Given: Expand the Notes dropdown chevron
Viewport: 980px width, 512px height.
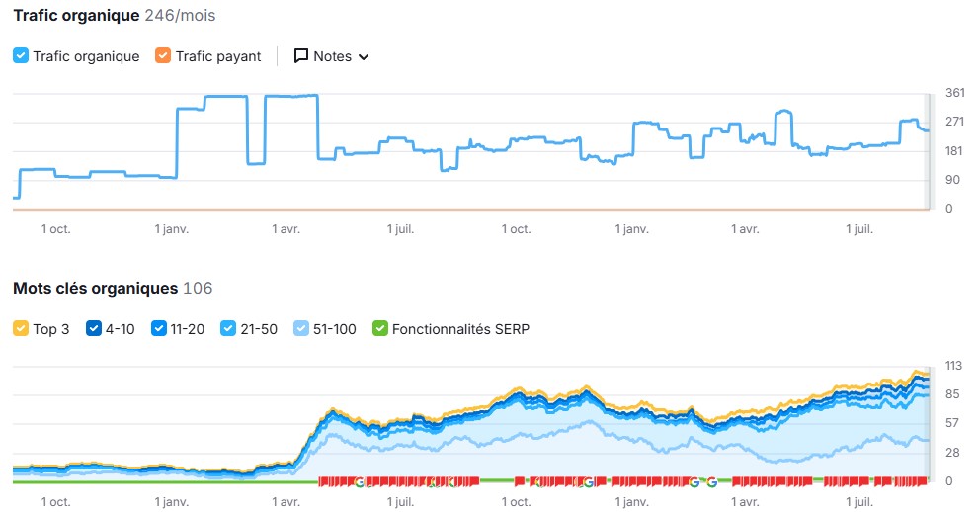Looking at the screenshot, I should (364, 57).
